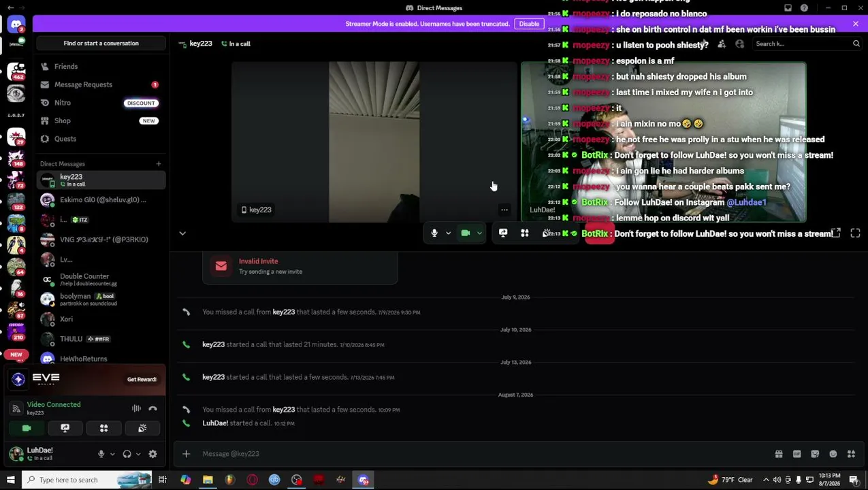Open HeWhoReturns direct message
868x490 pixels.
[101, 359]
